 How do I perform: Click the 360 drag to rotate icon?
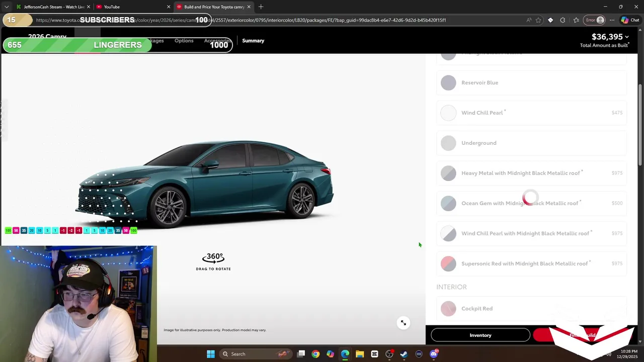[213, 261]
